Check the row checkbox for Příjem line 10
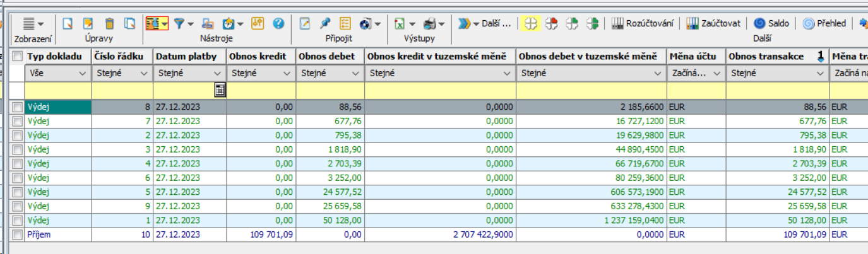868x254 pixels. (18, 234)
